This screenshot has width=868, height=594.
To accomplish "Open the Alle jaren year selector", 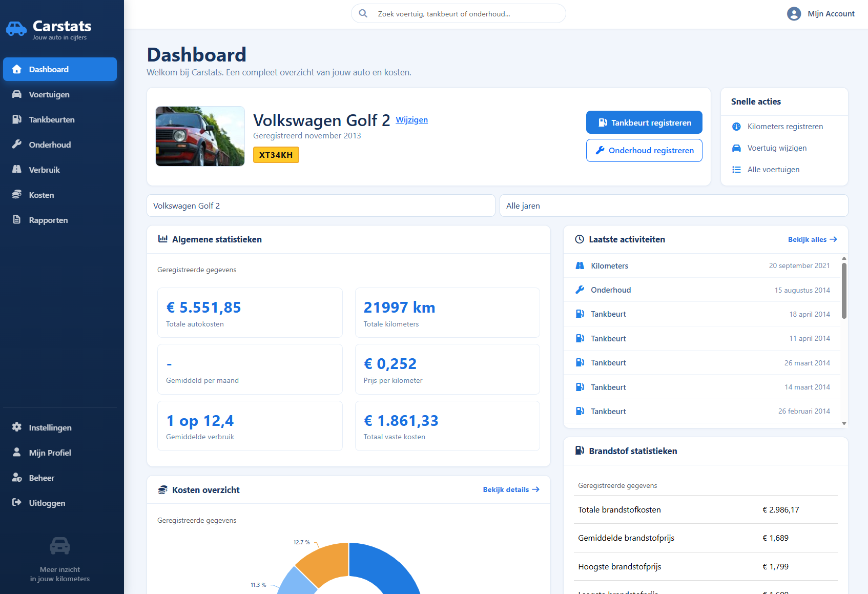I will pos(674,206).
